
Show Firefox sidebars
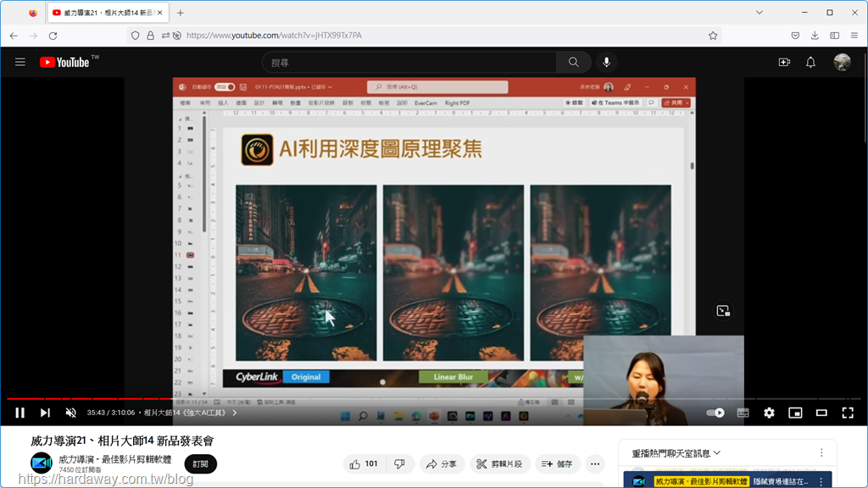click(x=835, y=36)
